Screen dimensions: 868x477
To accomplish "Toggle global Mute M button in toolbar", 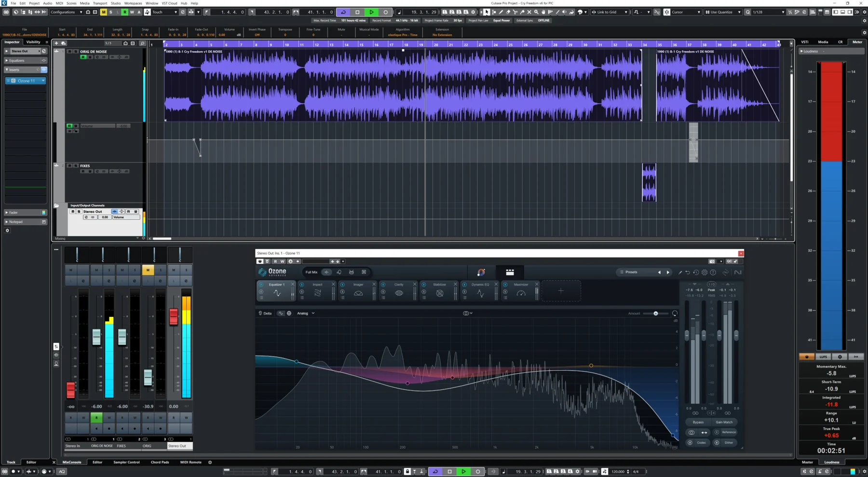I will point(104,12).
